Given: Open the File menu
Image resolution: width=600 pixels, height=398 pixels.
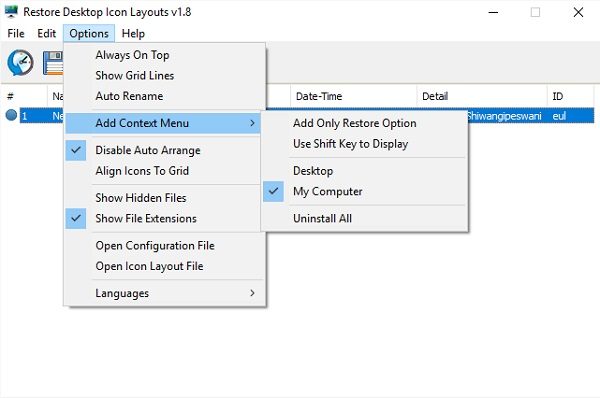Looking at the screenshot, I should [16, 34].
